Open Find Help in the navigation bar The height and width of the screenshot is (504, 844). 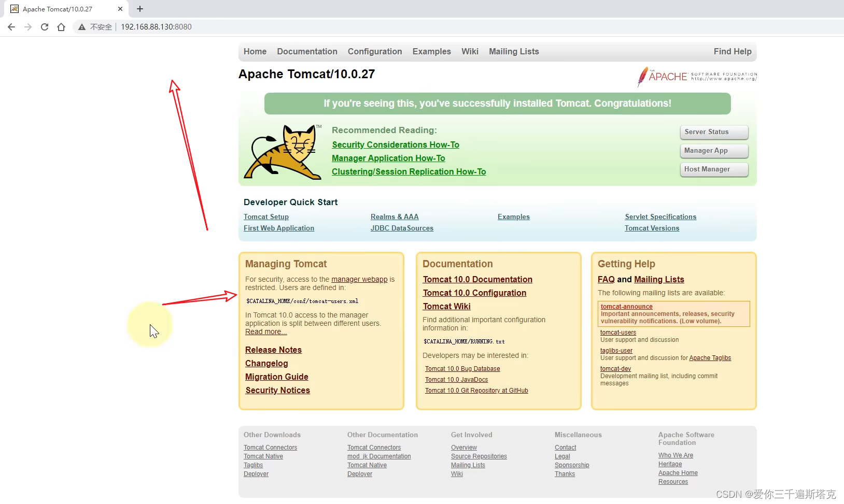(x=733, y=51)
